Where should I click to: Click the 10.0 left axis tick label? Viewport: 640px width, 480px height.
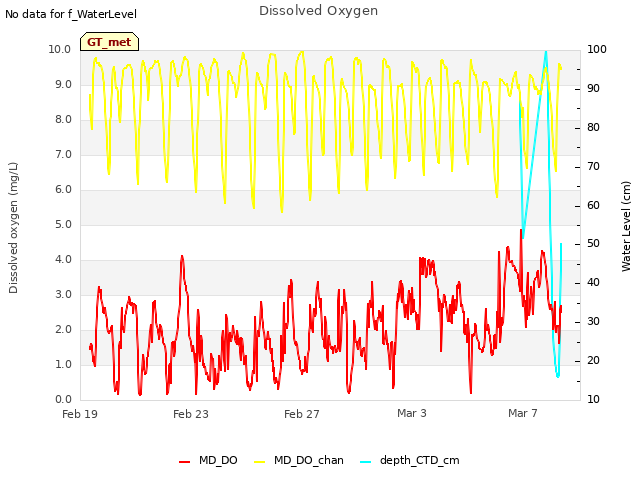60,49
